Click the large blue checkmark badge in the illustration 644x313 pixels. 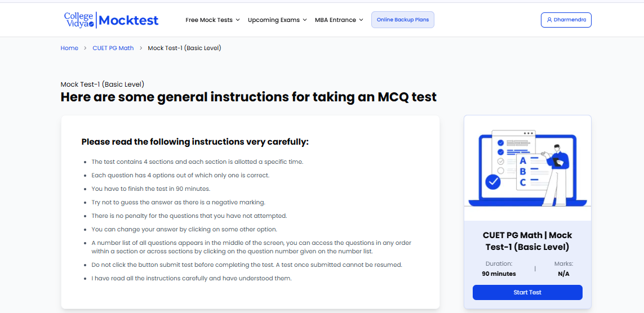click(493, 181)
